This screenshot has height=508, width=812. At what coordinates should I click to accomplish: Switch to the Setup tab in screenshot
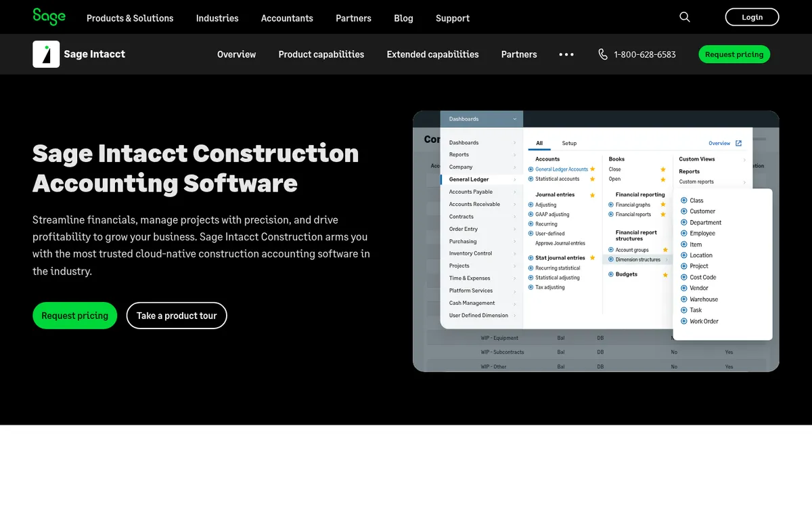pyautogui.click(x=569, y=143)
